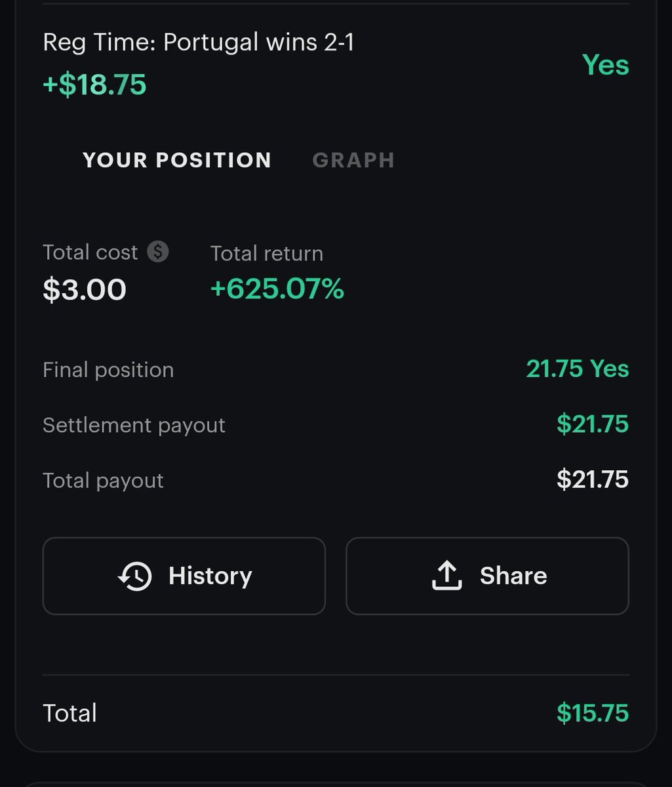Click the Reg Time: Portugal wins 2-1 title

(x=199, y=43)
